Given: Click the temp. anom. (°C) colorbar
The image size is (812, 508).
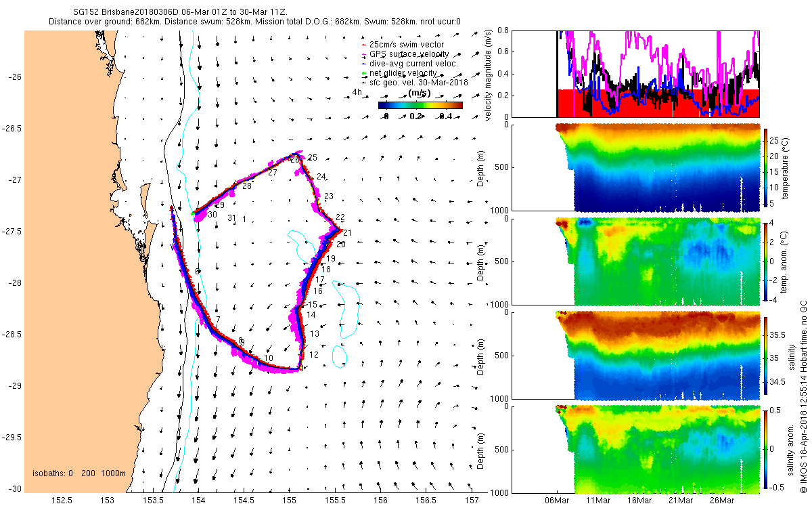Looking at the screenshot, I should tap(767, 261).
